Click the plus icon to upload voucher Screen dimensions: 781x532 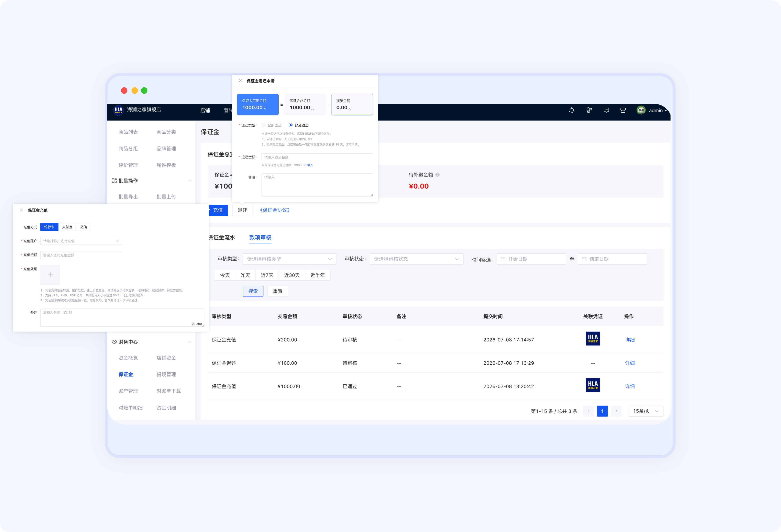click(50, 275)
